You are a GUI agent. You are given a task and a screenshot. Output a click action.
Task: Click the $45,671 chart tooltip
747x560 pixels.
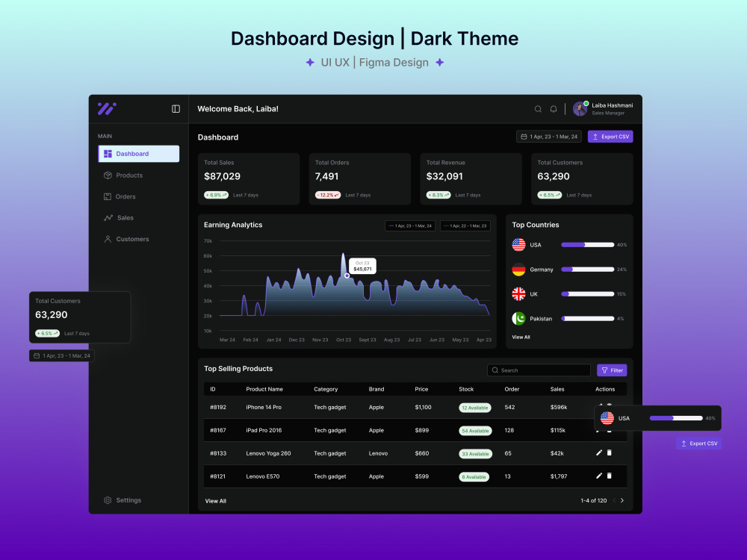coord(362,267)
